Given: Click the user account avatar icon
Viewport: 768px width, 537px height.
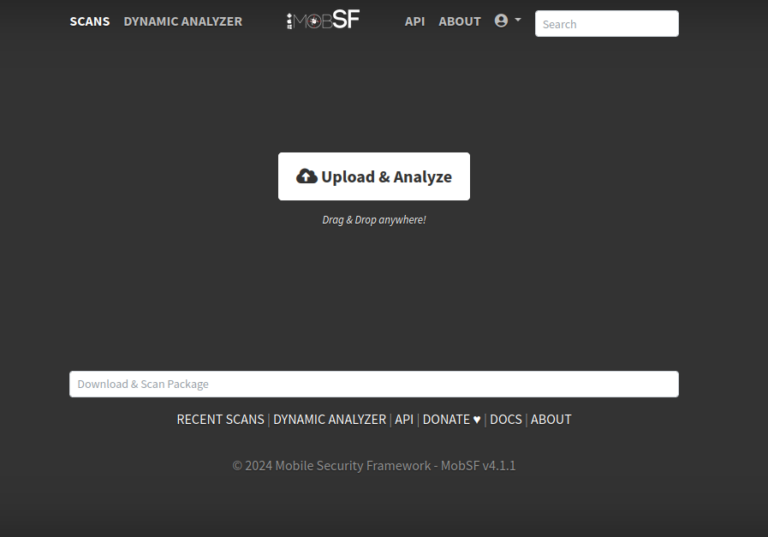Looking at the screenshot, I should pyautogui.click(x=501, y=20).
